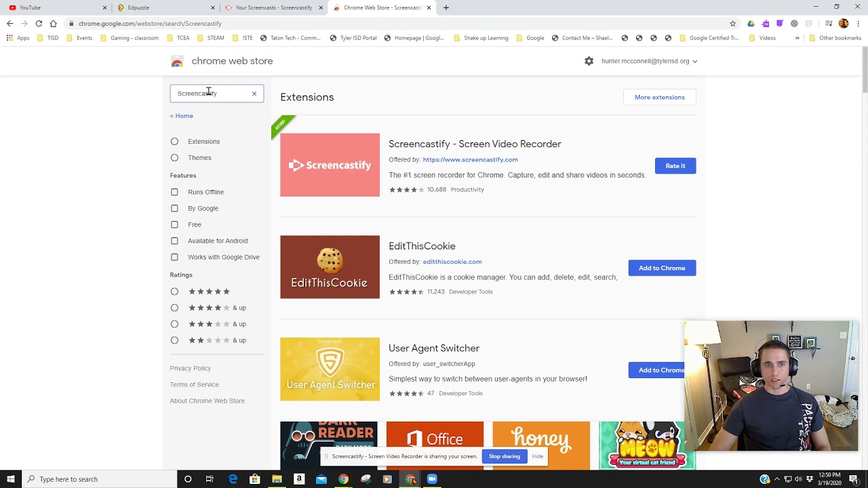Switch to Zoom in the taskbar
This screenshot has width=868, height=488.
[432, 479]
